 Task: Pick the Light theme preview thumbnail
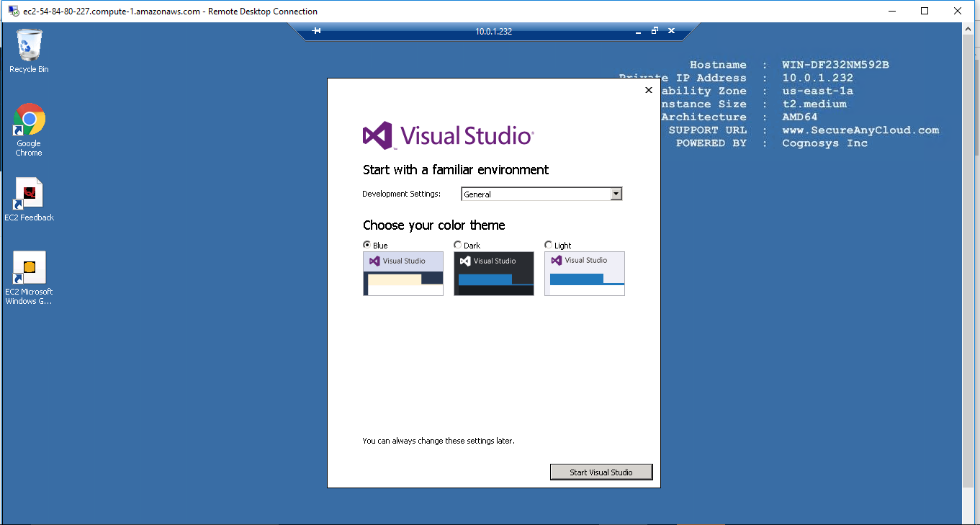pos(585,274)
